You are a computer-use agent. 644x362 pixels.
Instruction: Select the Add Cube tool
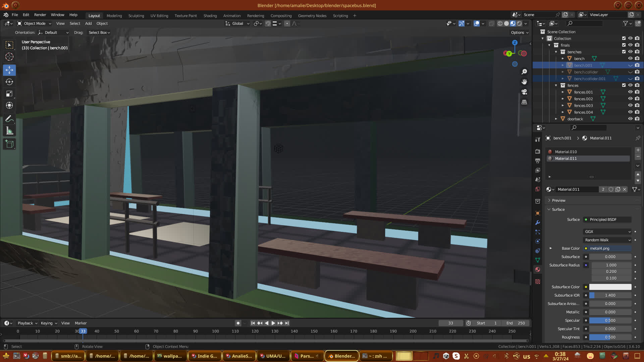[x=9, y=144]
